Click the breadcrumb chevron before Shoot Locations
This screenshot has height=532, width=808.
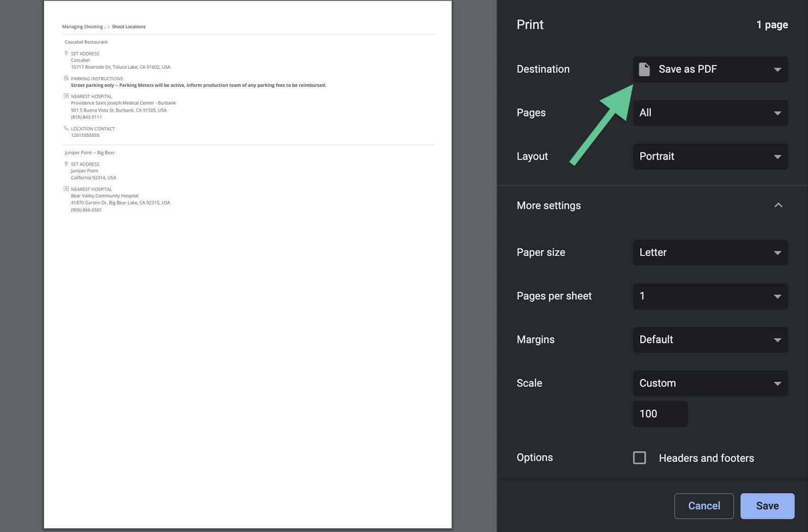[109, 27]
